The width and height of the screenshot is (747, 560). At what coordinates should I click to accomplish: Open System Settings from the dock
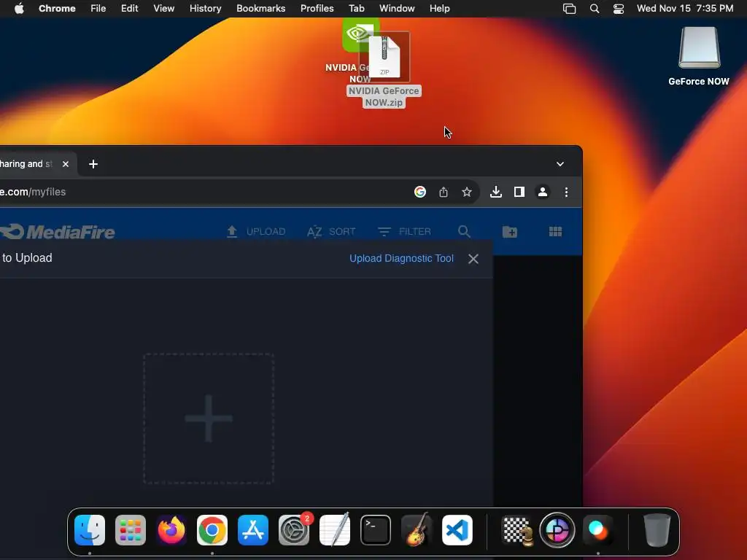click(294, 529)
